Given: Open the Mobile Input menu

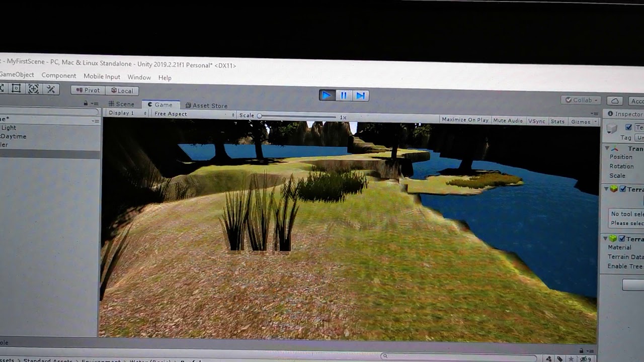Looking at the screenshot, I should (x=102, y=76).
